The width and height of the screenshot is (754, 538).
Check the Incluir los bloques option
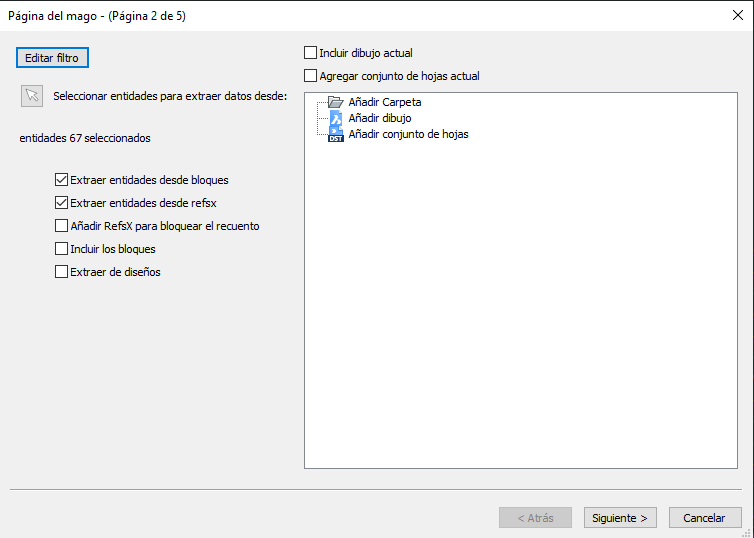pyautogui.click(x=61, y=249)
